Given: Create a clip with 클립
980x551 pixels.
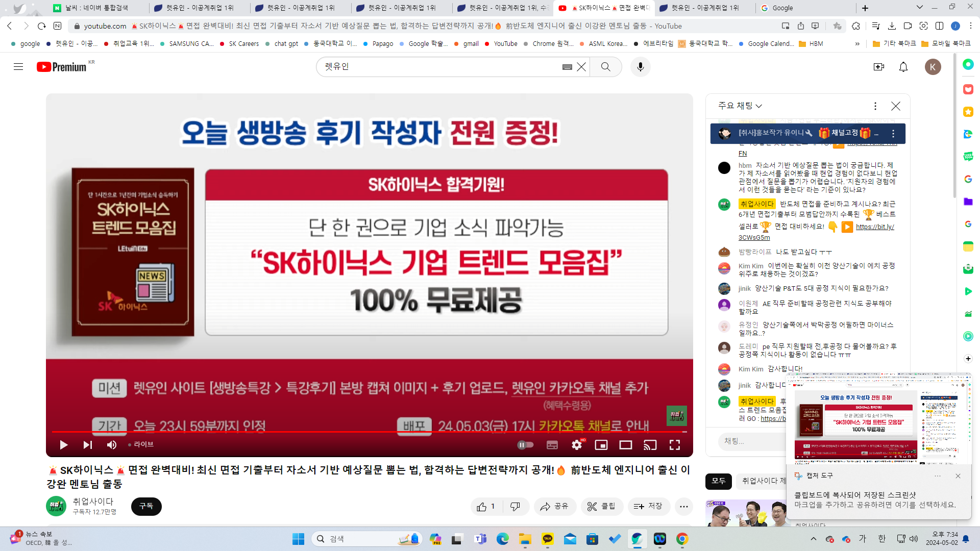Looking at the screenshot, I should pyautogui.click(x=602, y=507).
